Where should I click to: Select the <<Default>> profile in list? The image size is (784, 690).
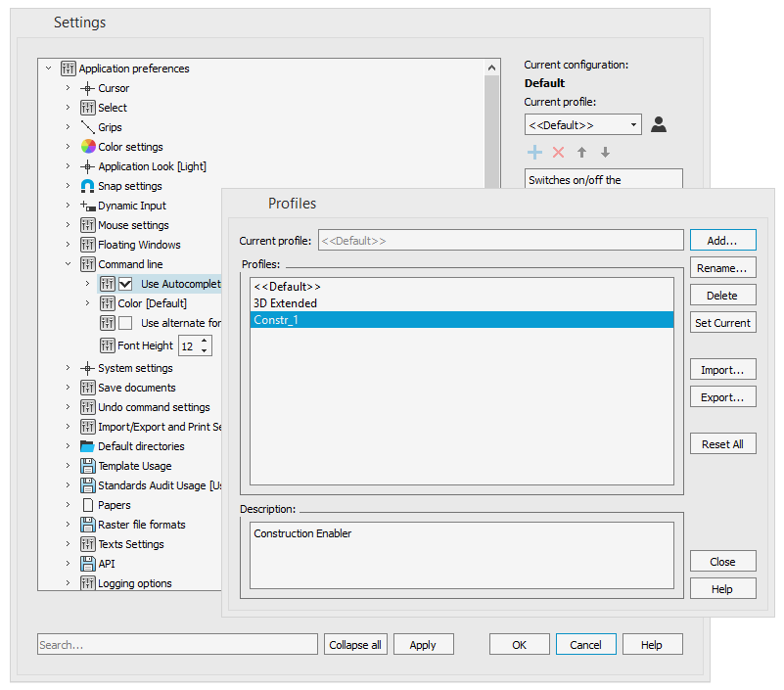coord(287,287)
